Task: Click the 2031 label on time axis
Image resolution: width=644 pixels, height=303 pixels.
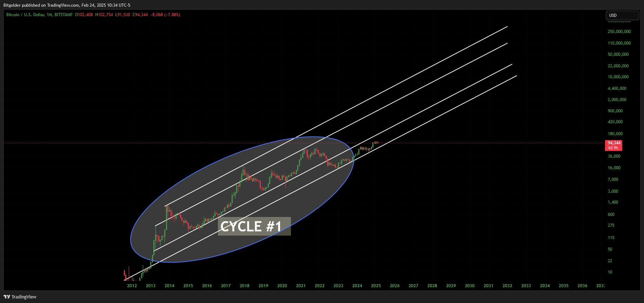Action: tap(489, 286)
